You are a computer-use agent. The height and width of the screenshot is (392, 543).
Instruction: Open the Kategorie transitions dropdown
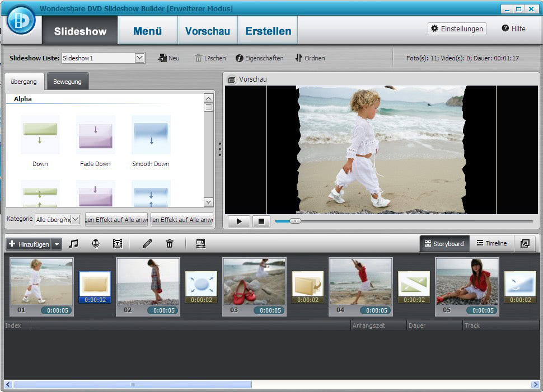[58, 219]
